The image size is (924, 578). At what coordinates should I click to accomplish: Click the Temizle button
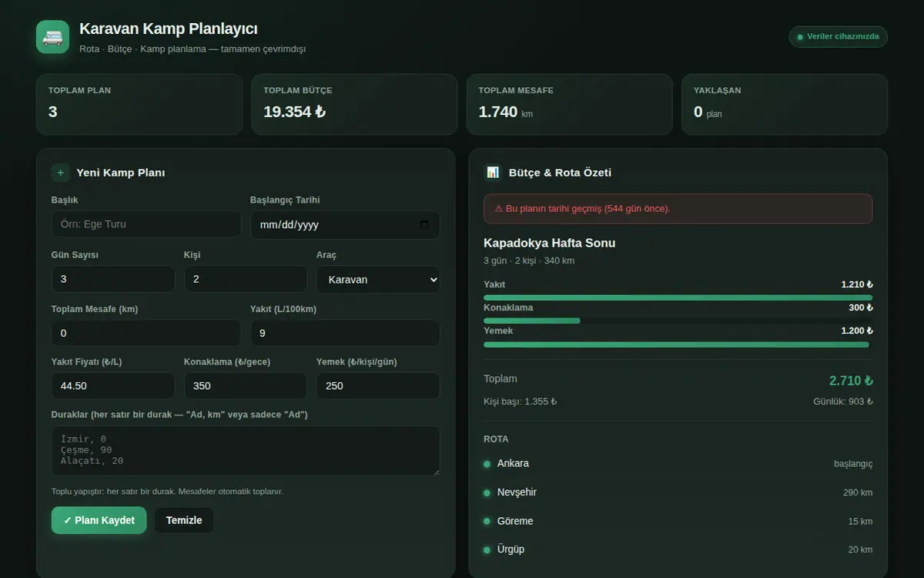184,520
